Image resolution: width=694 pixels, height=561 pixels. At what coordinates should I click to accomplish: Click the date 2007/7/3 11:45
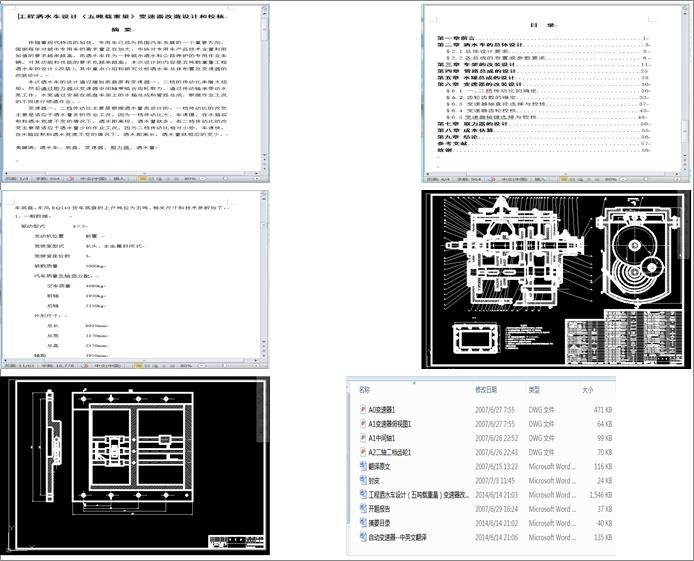[495, 480]
